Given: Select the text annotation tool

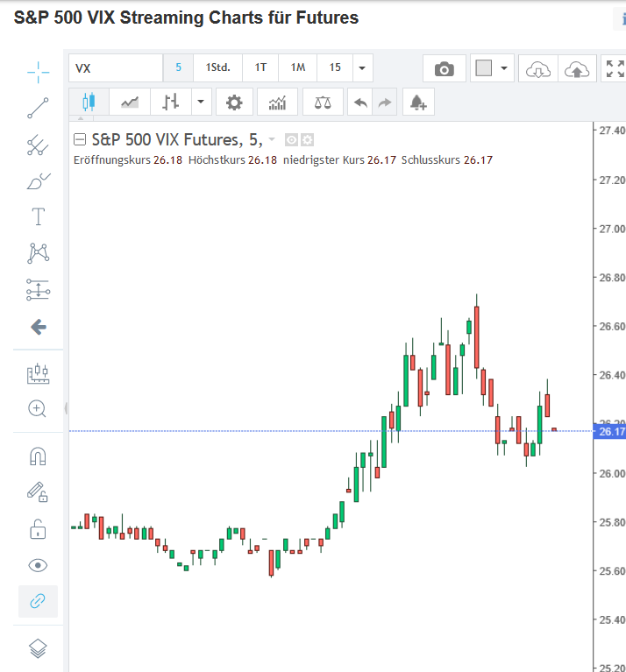Looking at the screenshot, I should tap(39, 216).
